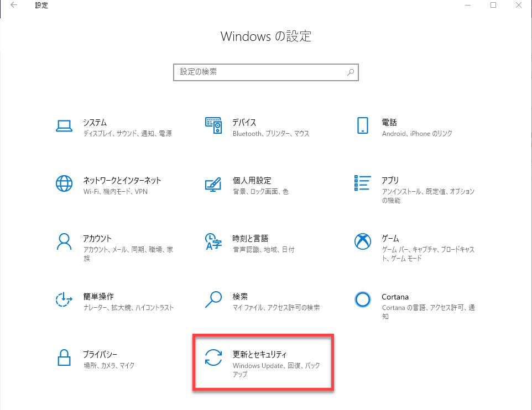The width and height of the screenshot is (532, 410).
Task: Click the 検索 magnifying glass category icon
Action: (x=213, y=299)
